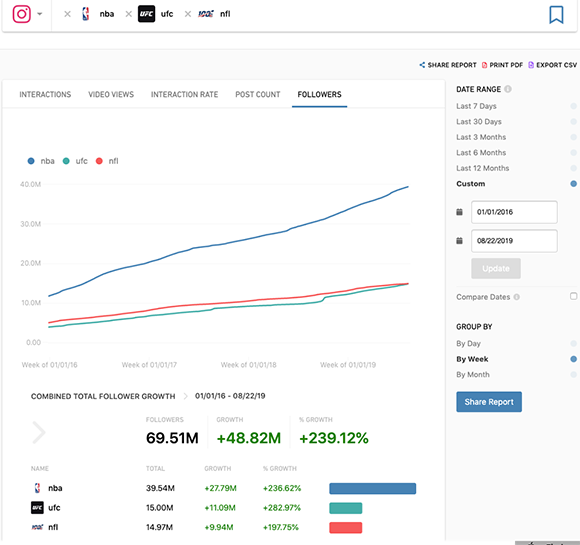Click the Share Report link at top
580x545 pixels.
point(452,65)
